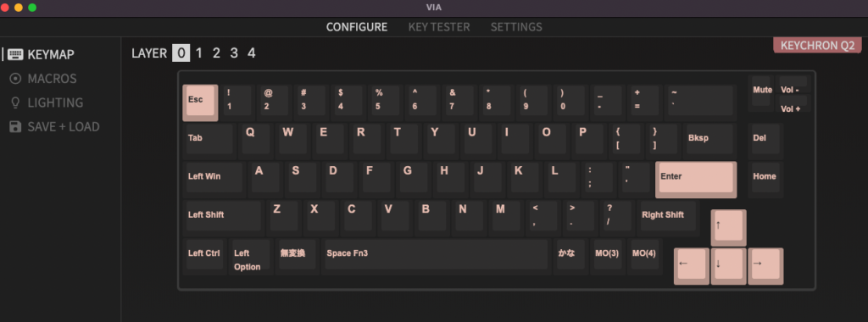
Task: Open the Keymap section keyboard icon
Action: click(15, 54)
